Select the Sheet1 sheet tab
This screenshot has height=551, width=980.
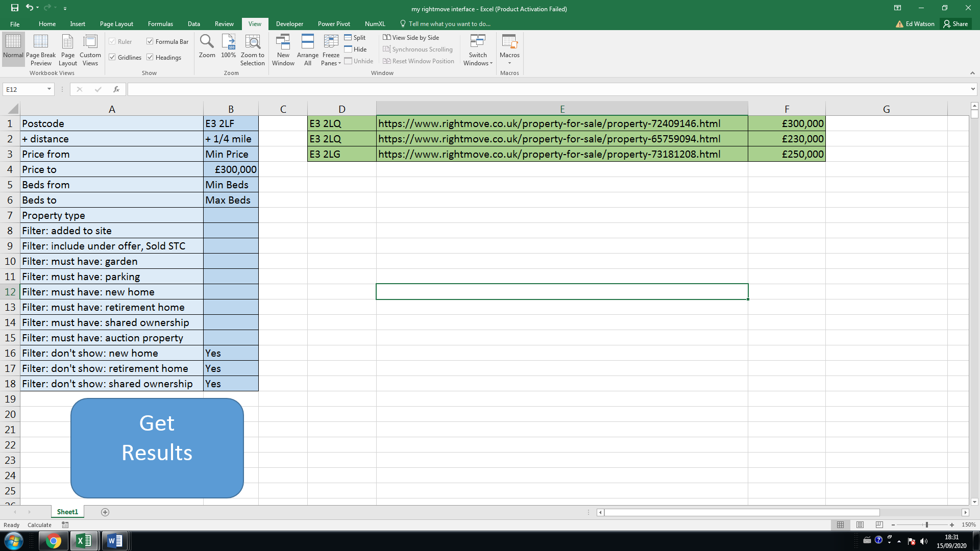67,512
